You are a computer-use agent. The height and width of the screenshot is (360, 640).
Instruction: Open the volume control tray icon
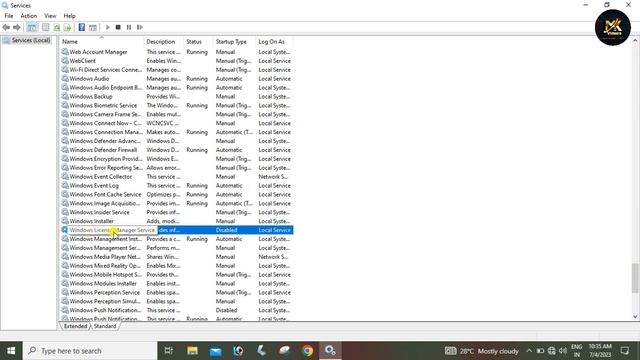563,351
